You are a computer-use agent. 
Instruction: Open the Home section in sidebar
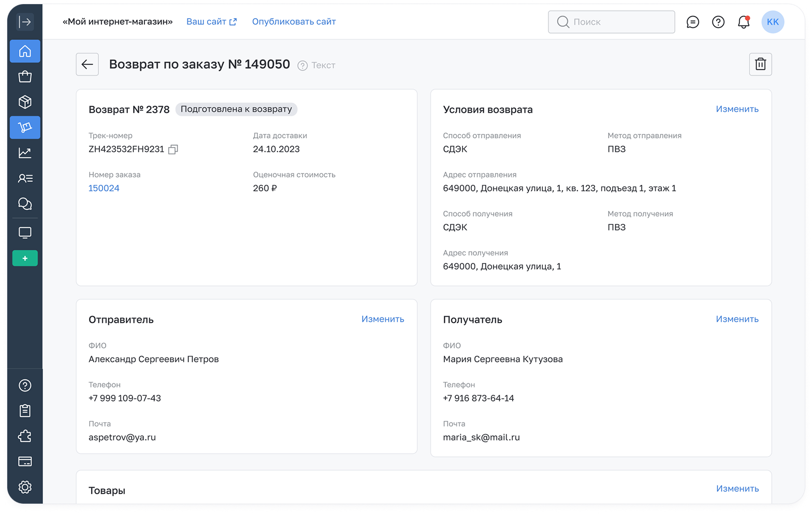pos(25,51)
